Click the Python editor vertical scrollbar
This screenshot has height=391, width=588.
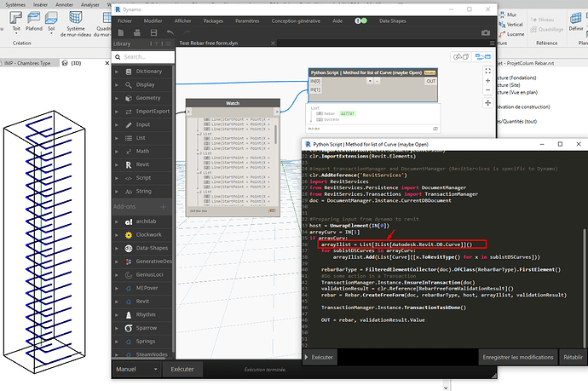tap(585, 289)
